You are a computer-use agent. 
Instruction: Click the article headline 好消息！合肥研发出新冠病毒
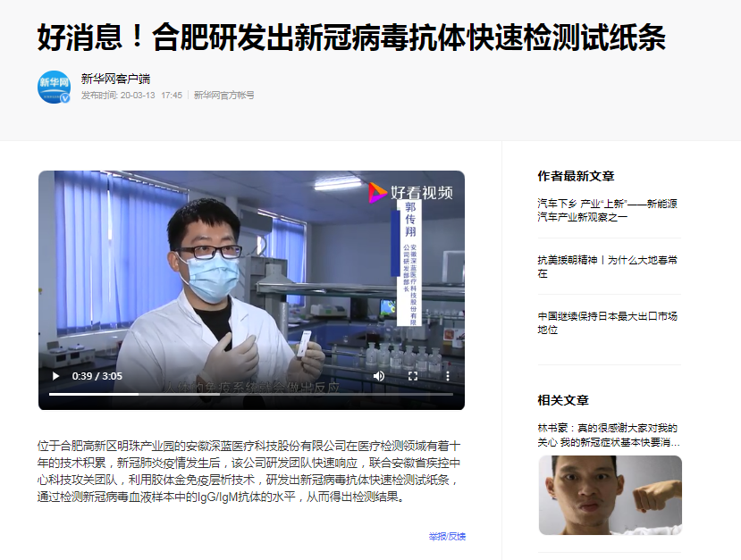pos(351,38)
